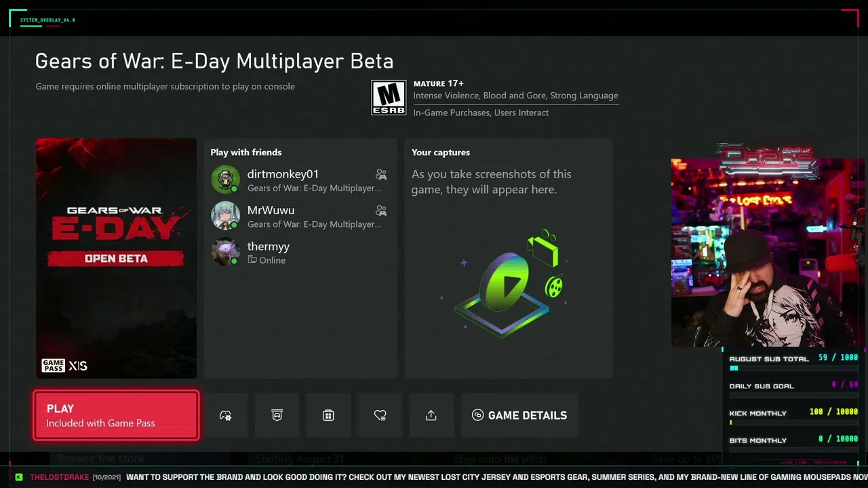Viewport: 868px width, 488px height.
Task: Click the party icon beside MrWuwu
Action: [381, 211]
